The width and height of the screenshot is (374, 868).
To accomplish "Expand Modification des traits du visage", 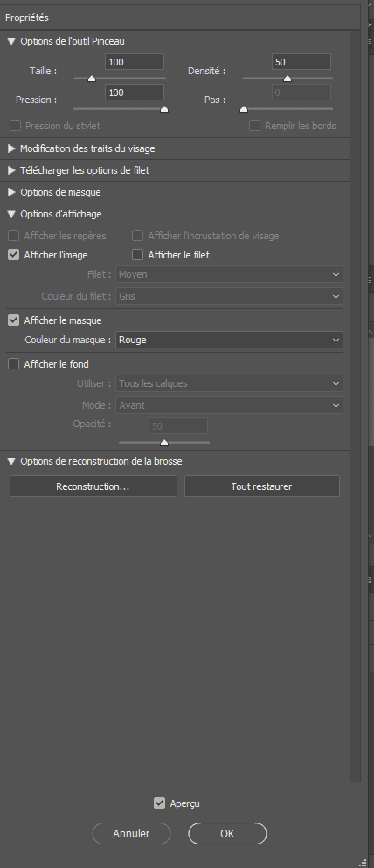I will coord(11,148).
